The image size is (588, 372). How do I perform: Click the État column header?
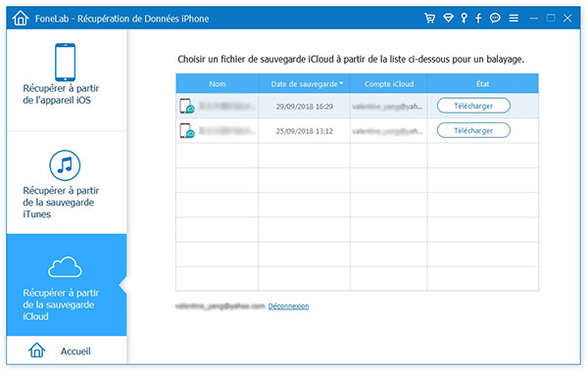[482, 84]
